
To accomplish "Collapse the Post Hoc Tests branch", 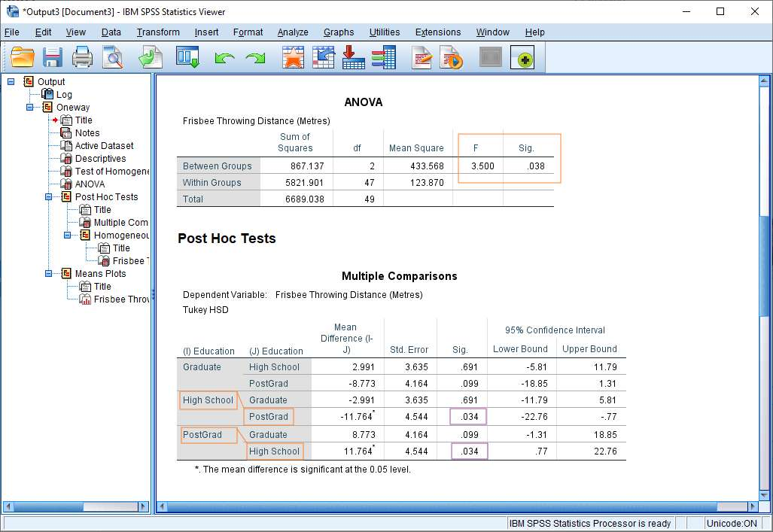I will (x=49, y=196).
